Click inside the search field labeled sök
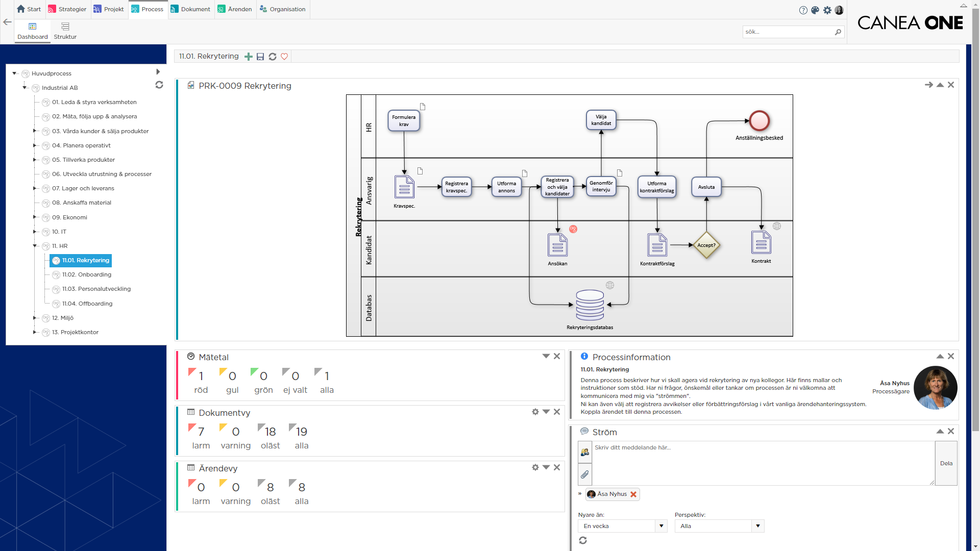980x551 pixels. [x=786, y=32]
